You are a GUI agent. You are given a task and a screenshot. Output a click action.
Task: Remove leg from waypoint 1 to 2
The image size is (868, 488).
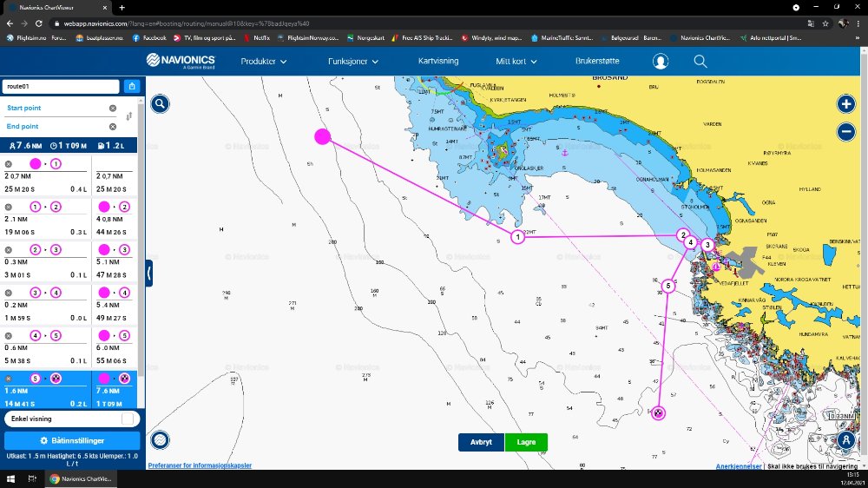pos(9,207)
